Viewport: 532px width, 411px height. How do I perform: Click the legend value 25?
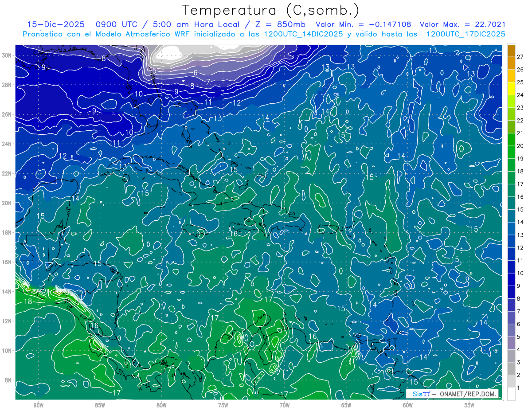pos(520,82)
